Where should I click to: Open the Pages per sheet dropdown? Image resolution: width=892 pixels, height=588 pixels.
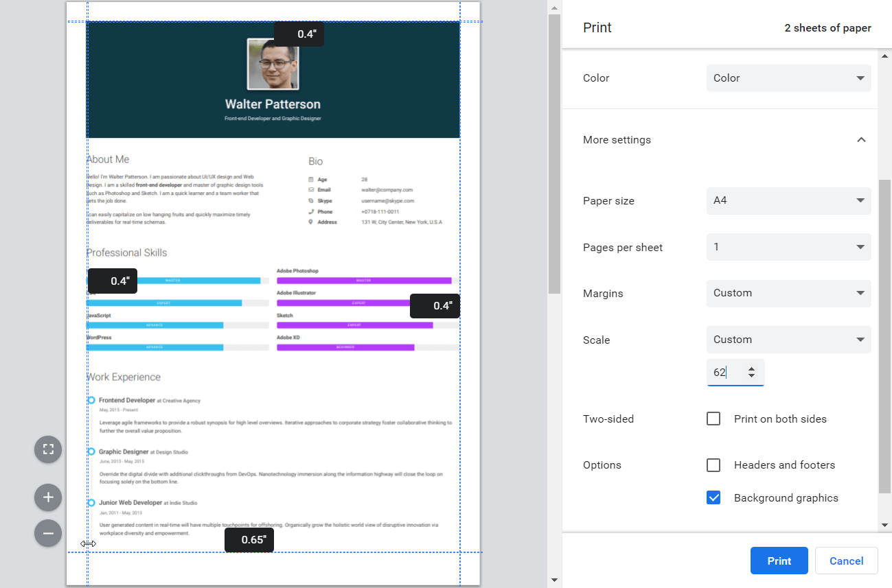tap(788, 247)
